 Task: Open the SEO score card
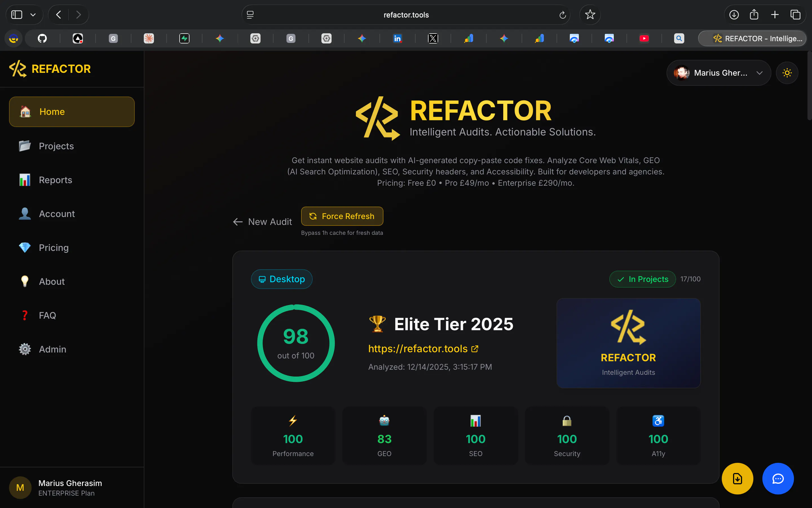pos(475,436)
